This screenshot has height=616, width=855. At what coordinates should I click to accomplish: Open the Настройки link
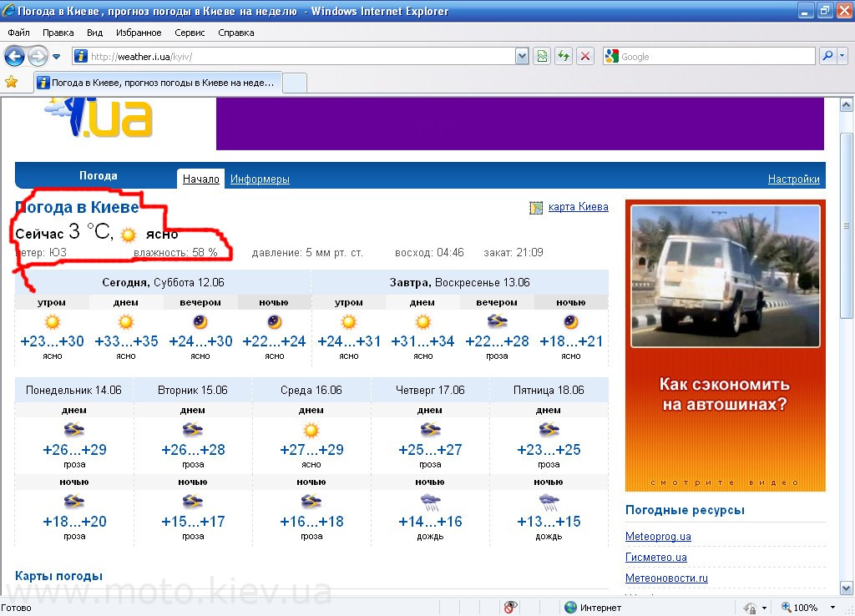[x=793, y=179]
